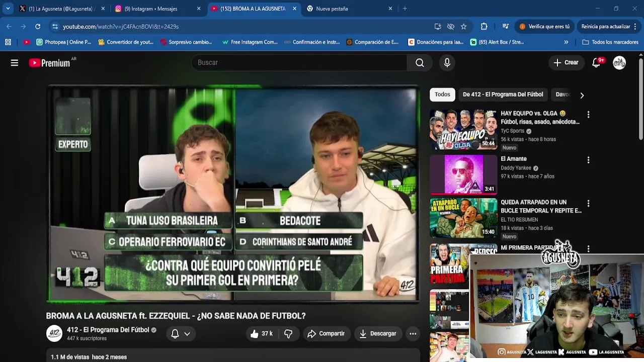Reload the current YouTube page
Viewport: 644px width, 362px height.
point(38,27)
